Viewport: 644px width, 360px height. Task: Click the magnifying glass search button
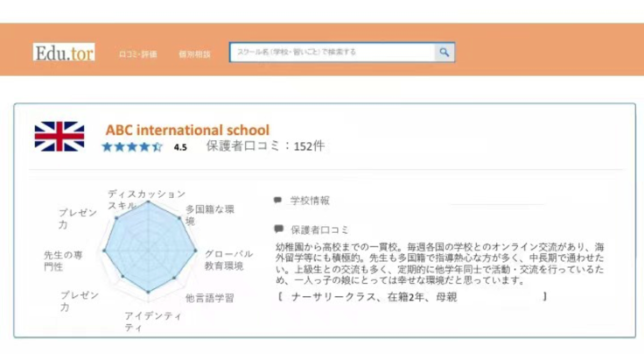[444, 53]
